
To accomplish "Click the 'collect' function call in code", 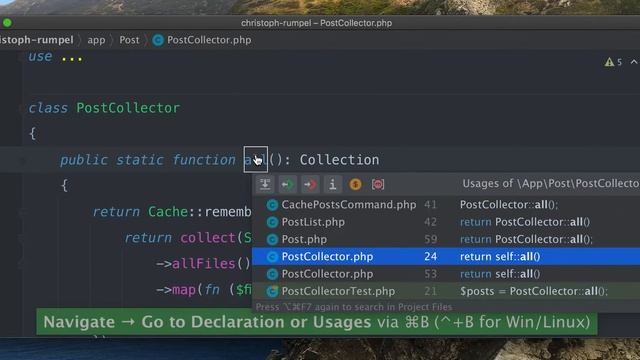I will tap(208, 238).
